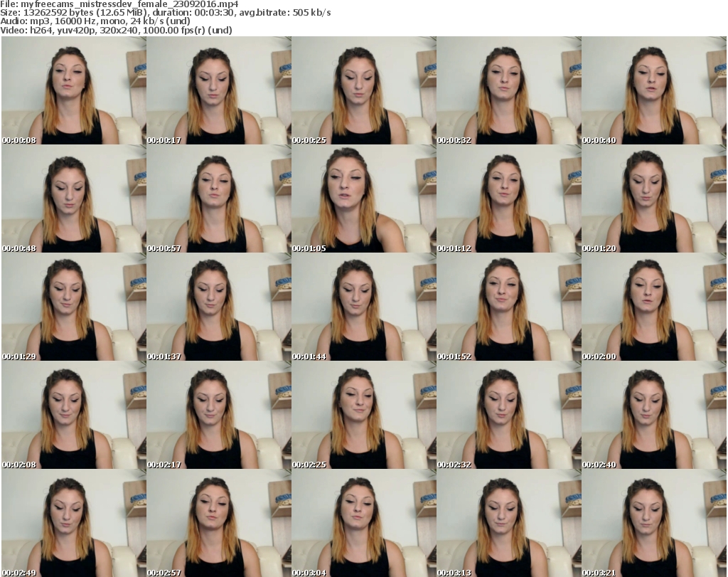
Task: Select the thumbnail frame at 00:00:08
Action: pos(74,90)
